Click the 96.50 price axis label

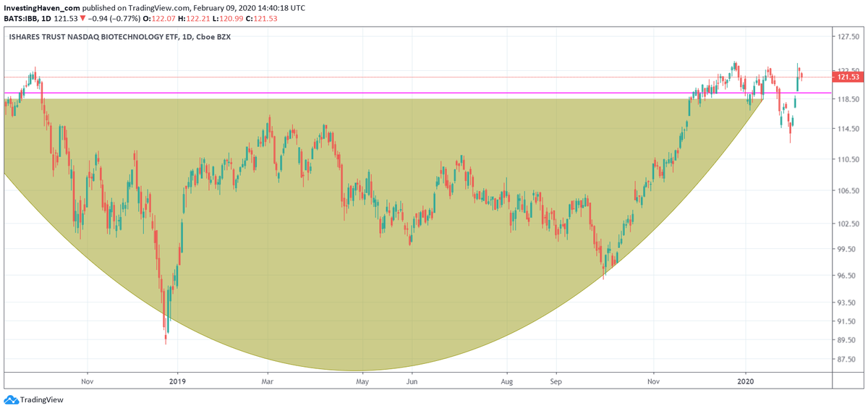[847, 276]
